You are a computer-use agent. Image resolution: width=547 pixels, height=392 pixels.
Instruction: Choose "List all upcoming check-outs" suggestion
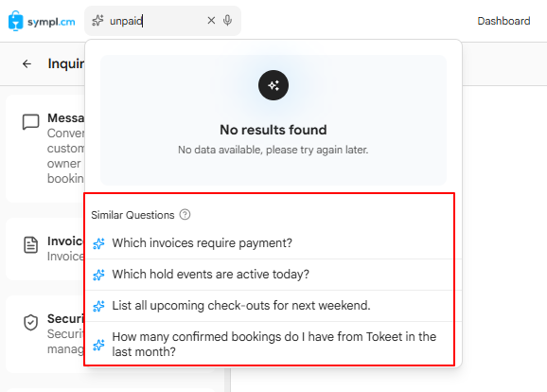click(270, 306)
